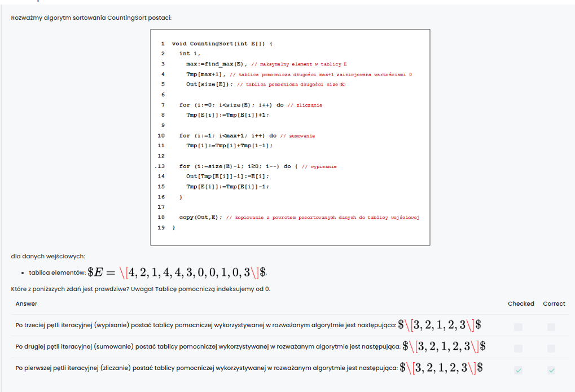This screenshot has width=575, height=392.
Task: Click the copy(Out,E) code line
Action: coord(200,217)
